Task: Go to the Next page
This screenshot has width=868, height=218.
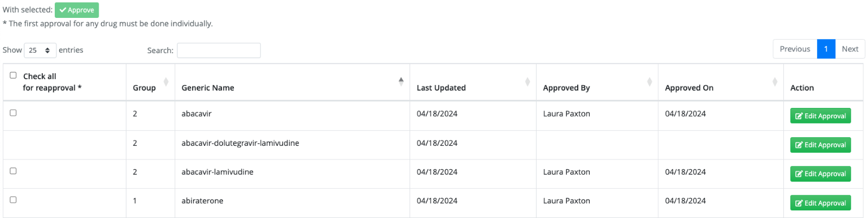Action: pyautogui.click(x=850, y=49)
